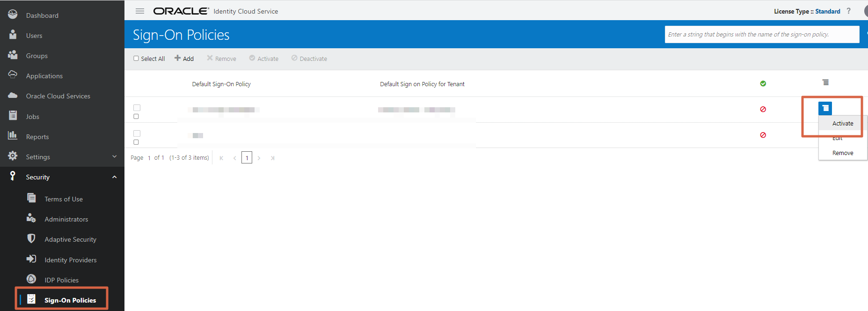Choose Activate in the context menu
Image resolution: width=868 pixels, height=311 pixels.
(843, 124)
